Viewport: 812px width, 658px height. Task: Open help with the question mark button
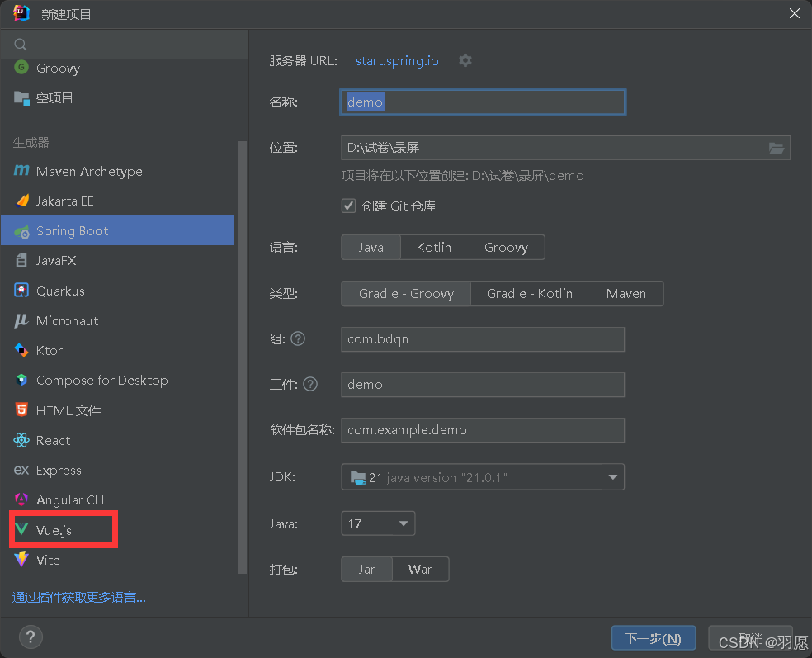[x=31, y=637]
